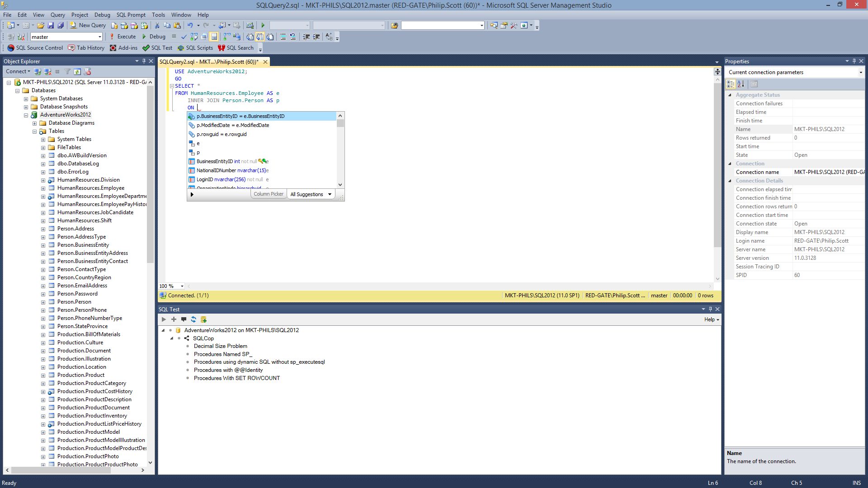Open the SQL Prompt menu
Viewport: 868px width, 488px height.
[x=131, y=15]
